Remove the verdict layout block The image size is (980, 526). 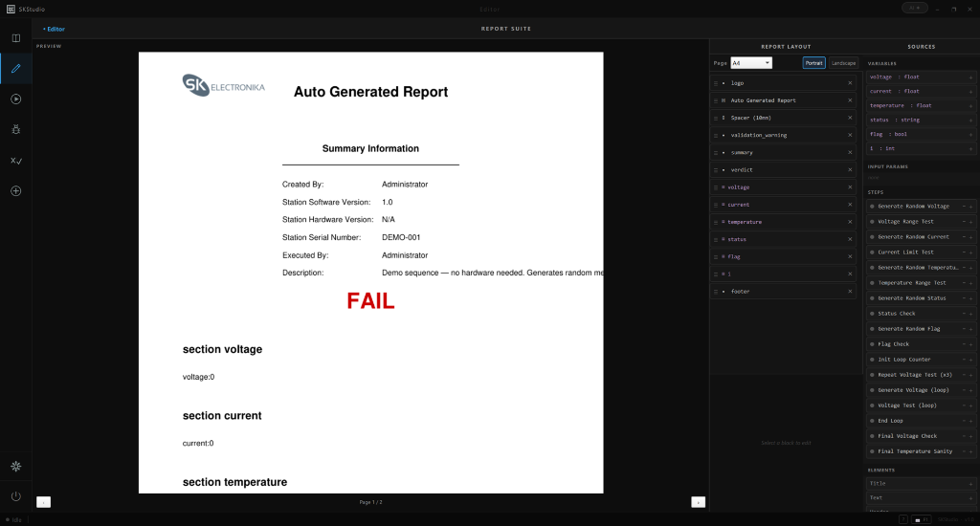pos(850,170)
